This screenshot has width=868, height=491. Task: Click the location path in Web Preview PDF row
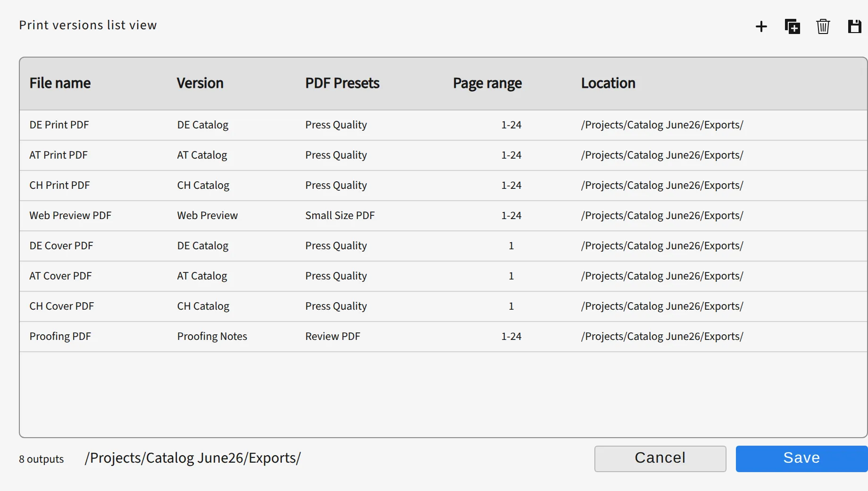[x=662, y=216]
